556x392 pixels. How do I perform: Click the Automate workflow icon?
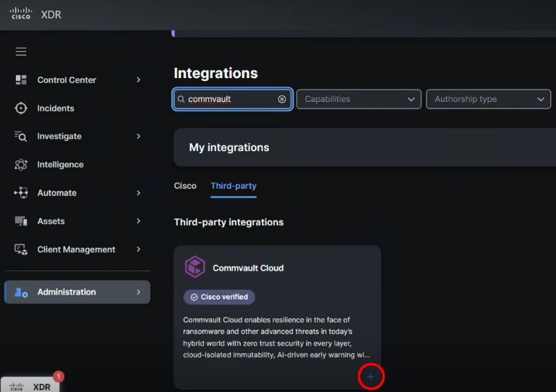(x=21, y=192)
